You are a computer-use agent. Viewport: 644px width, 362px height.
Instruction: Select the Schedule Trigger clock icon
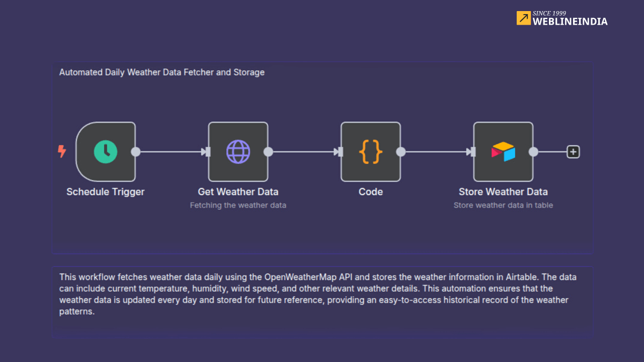point(105,151)
